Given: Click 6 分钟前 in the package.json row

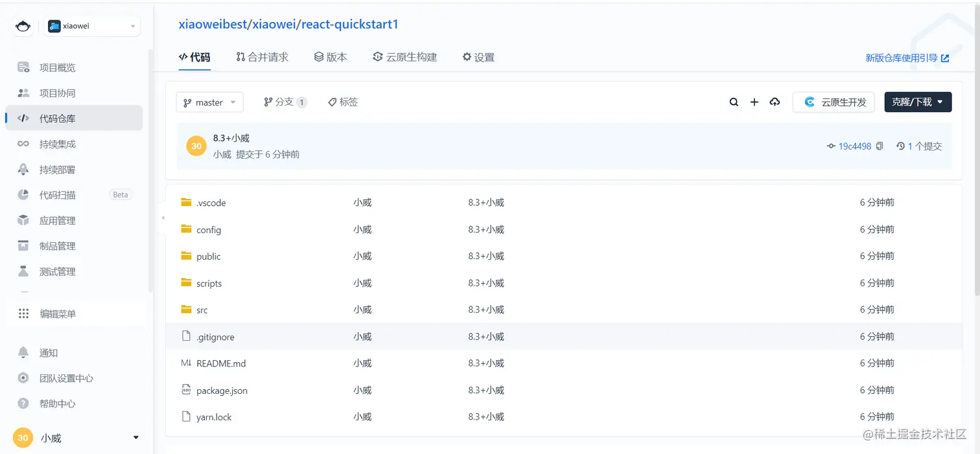Looking at the screenshot, I should 877,390.
